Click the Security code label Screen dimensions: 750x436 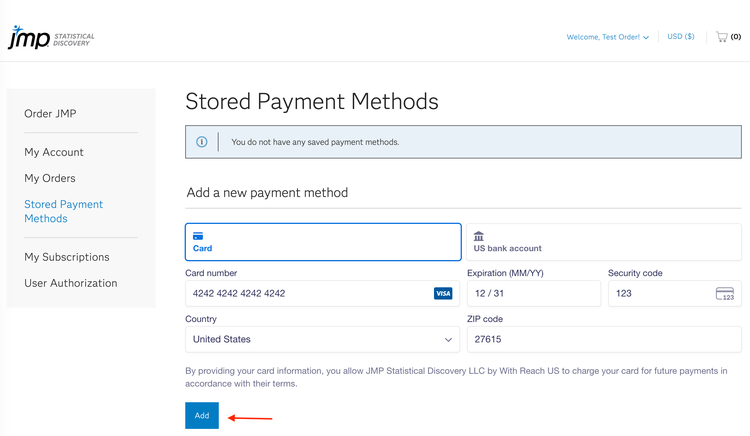coord(635,273)
